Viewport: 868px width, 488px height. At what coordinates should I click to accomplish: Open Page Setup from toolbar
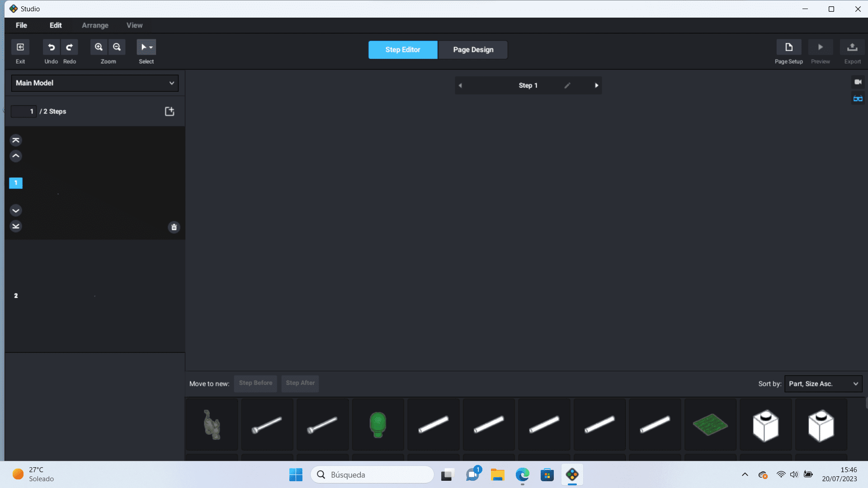click(788, 47)
